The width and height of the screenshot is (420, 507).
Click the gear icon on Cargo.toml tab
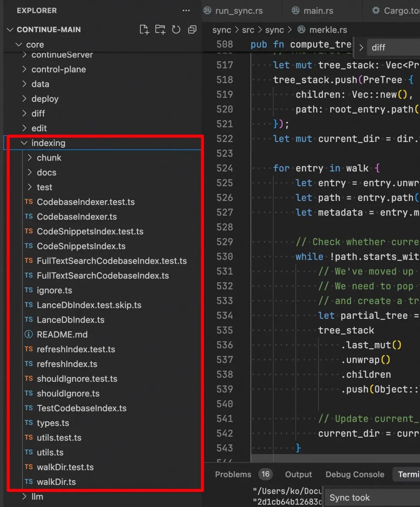pyautogui.click(x=376, y=10)
